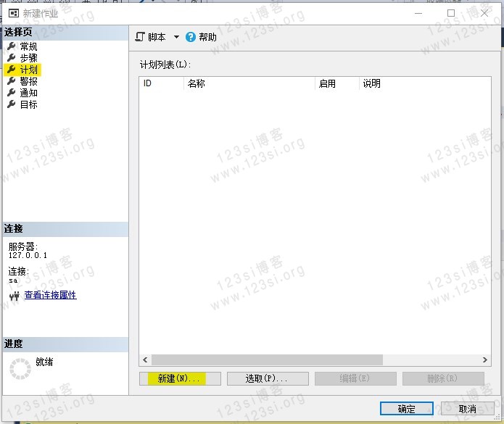The height and width of the screenshot is (424, 504).
Task: Minimize the 新建作业 window
Action: tap(418, 13)
